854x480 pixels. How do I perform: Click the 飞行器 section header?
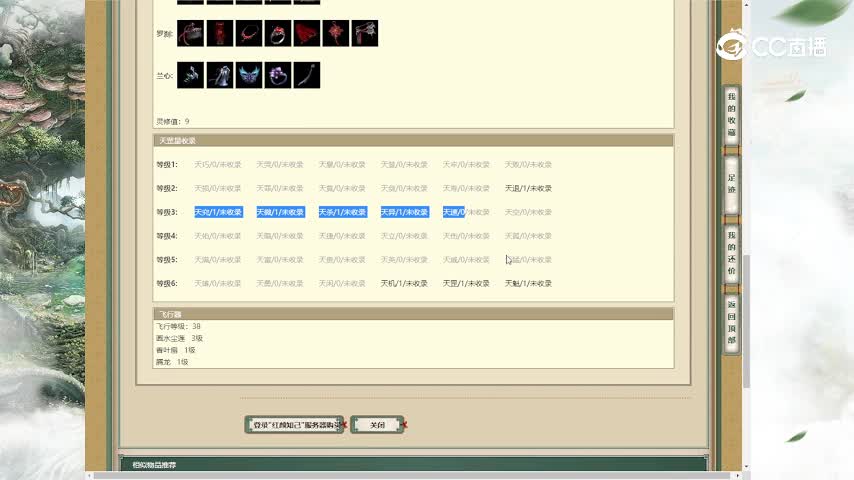click(x=413, y=314)
